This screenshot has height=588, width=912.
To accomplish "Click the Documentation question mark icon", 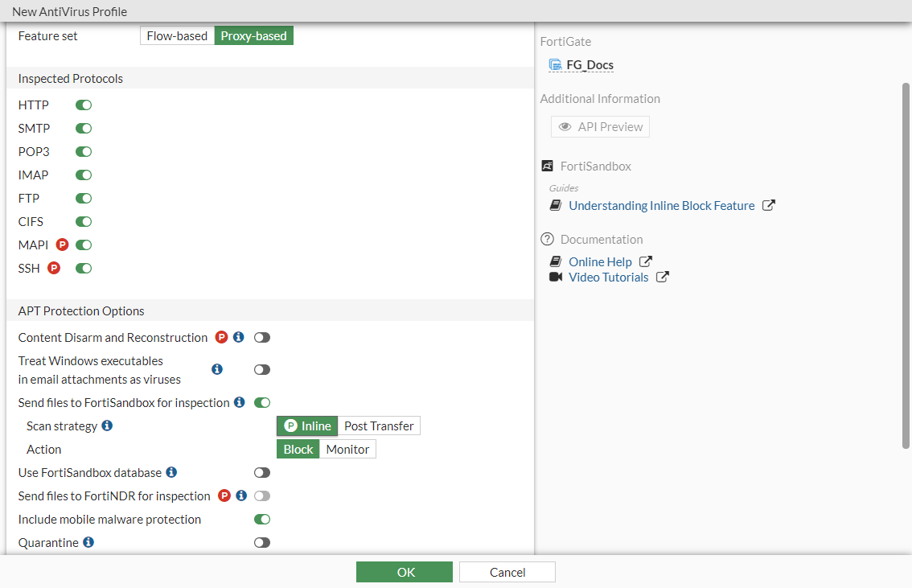I will (x=547, y=239).
